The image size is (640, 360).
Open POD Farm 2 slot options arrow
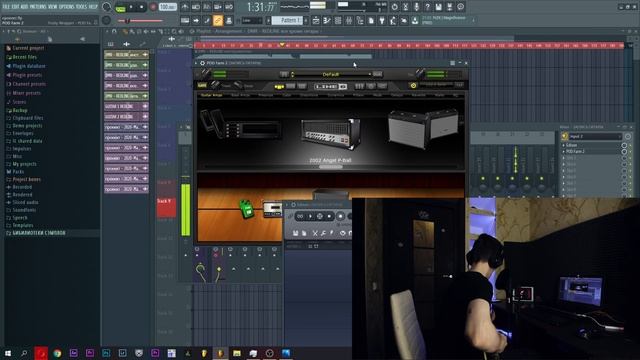[x=564, y=151]
